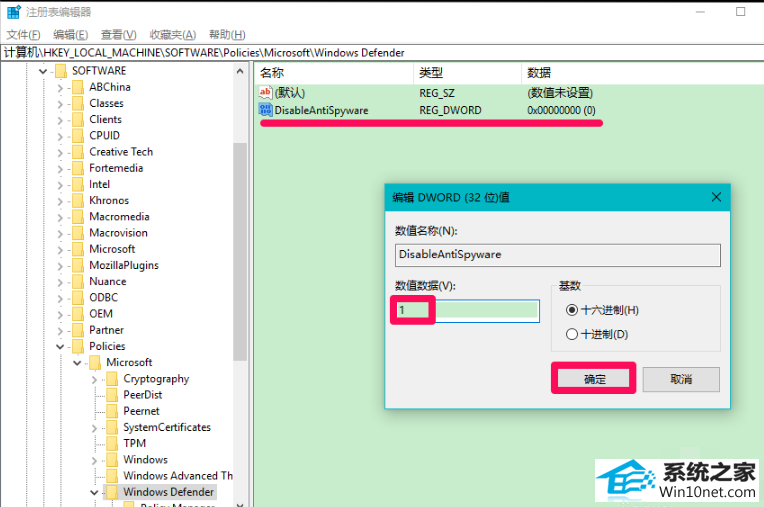Open the 收藏夹(A) menu
764x507 pixels.
coord(172,35)
